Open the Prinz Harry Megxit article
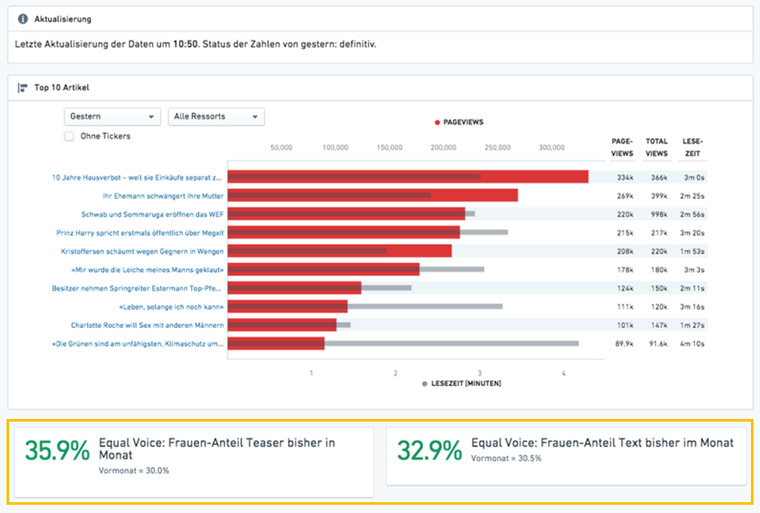Viewport: 760px width, 513px height. [x=140, y=233]
